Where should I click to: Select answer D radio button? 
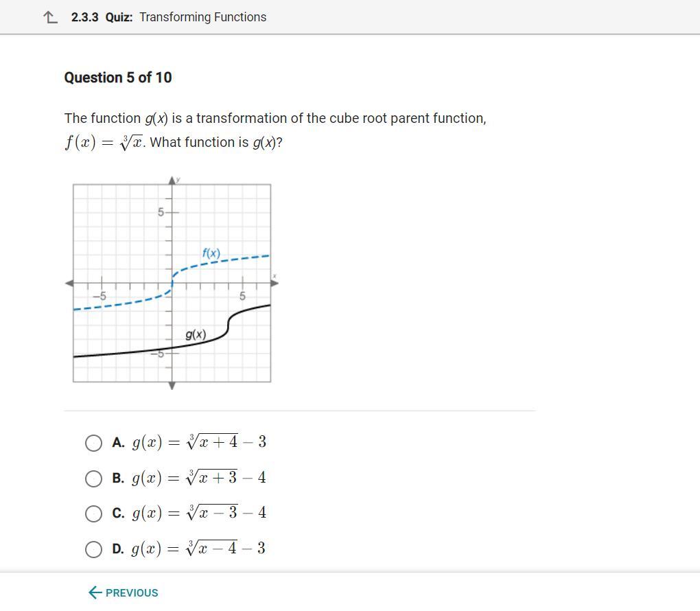tap(93, 549)
